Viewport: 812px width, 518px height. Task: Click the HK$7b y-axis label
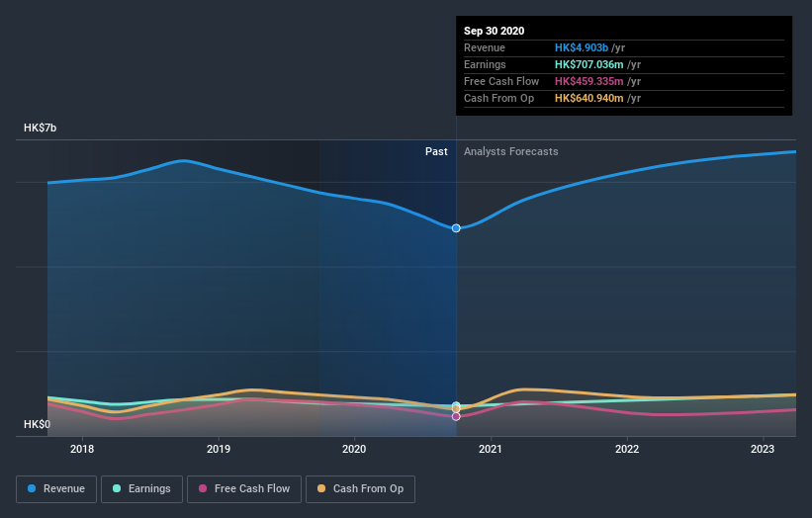click(x=40, y=128)
